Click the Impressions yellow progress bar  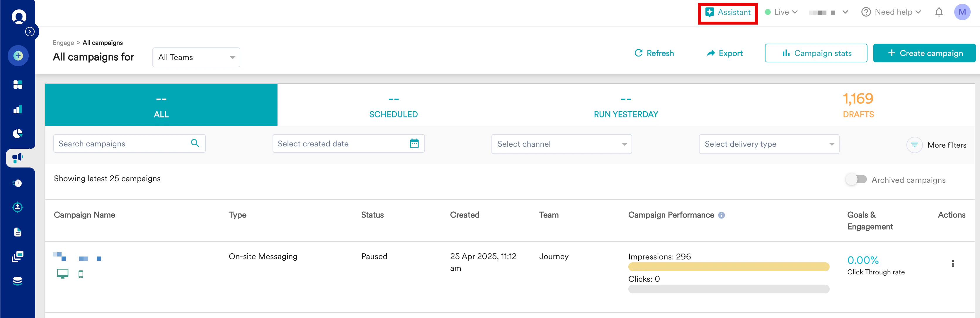pos(728,267)
